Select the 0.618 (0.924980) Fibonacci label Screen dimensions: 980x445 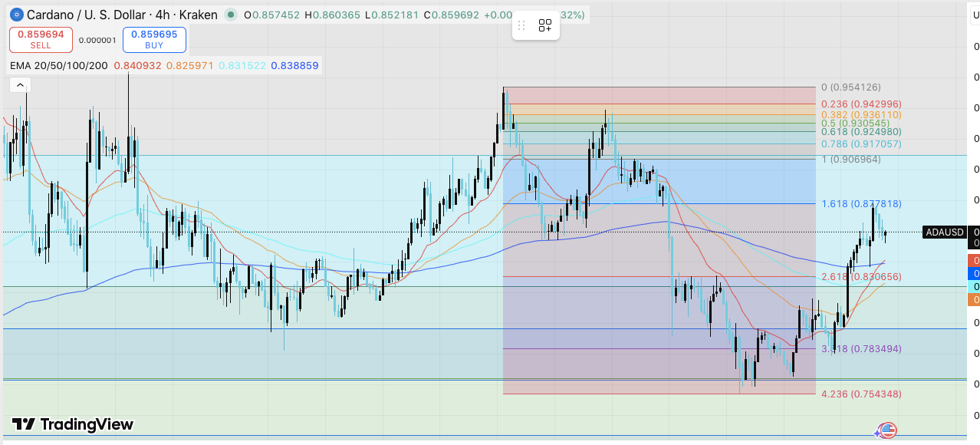coord(861,132)
